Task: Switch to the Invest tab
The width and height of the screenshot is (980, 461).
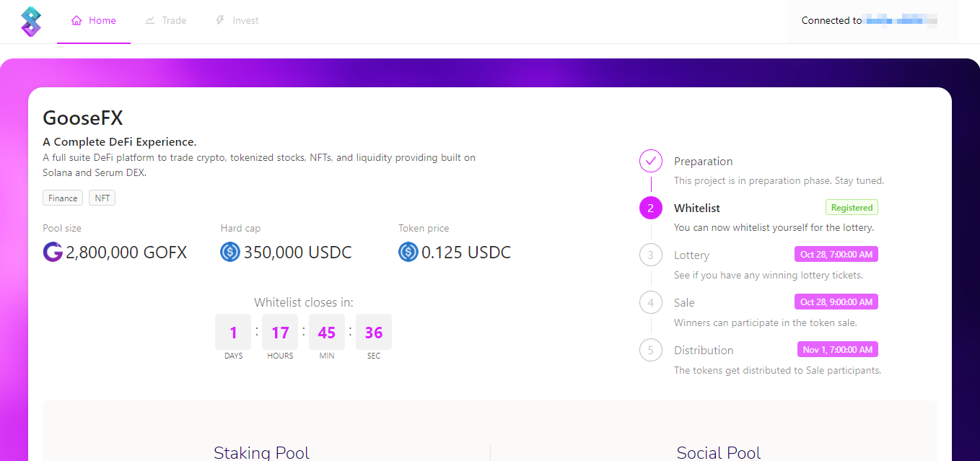Action: pyautogui.click(x=237, y=21)
